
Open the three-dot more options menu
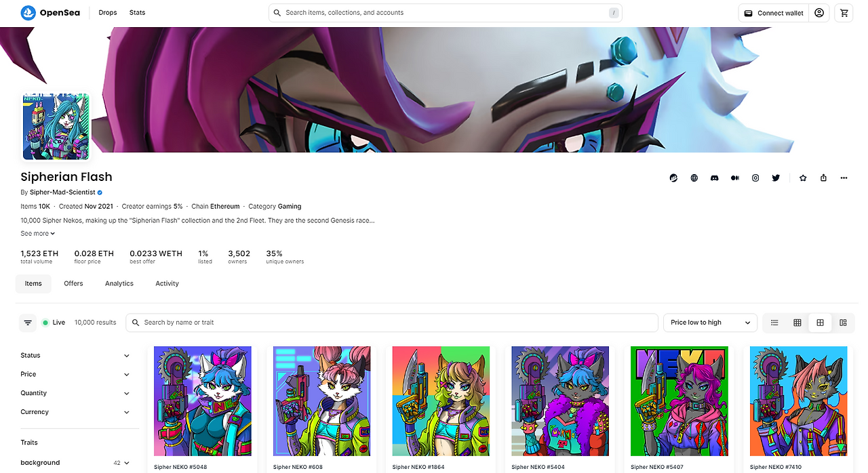pos(844,178)
